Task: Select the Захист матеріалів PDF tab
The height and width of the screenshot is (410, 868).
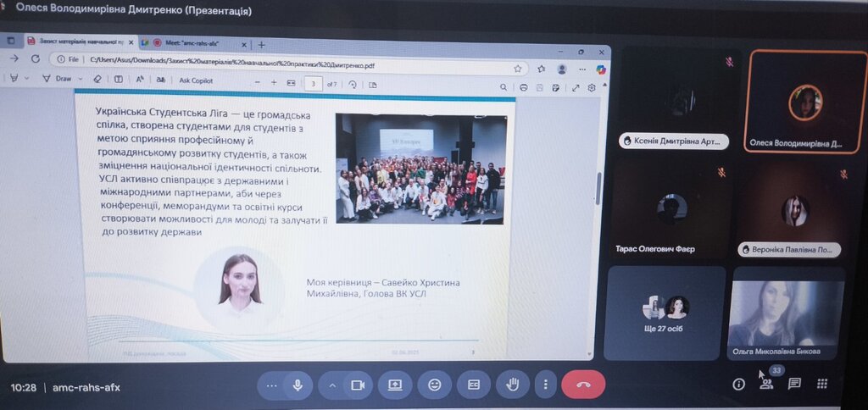Action: pyautogui.click(x=76, y=42)
